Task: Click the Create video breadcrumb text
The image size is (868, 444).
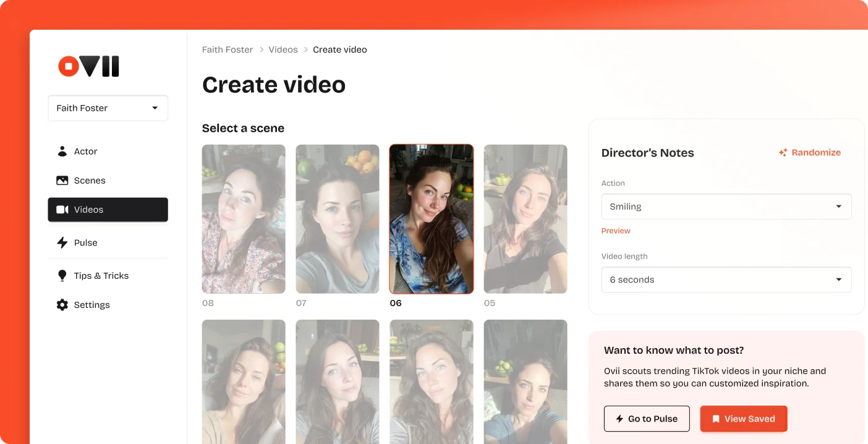Action: coord(340,49)
